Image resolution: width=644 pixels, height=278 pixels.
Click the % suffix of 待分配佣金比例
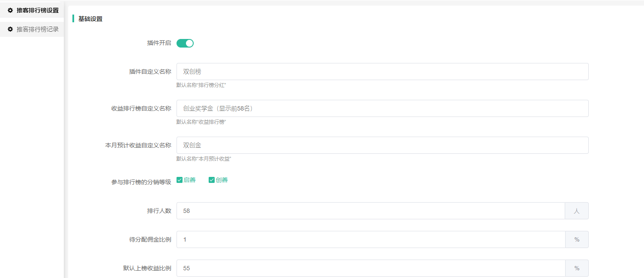click(577, 239)
